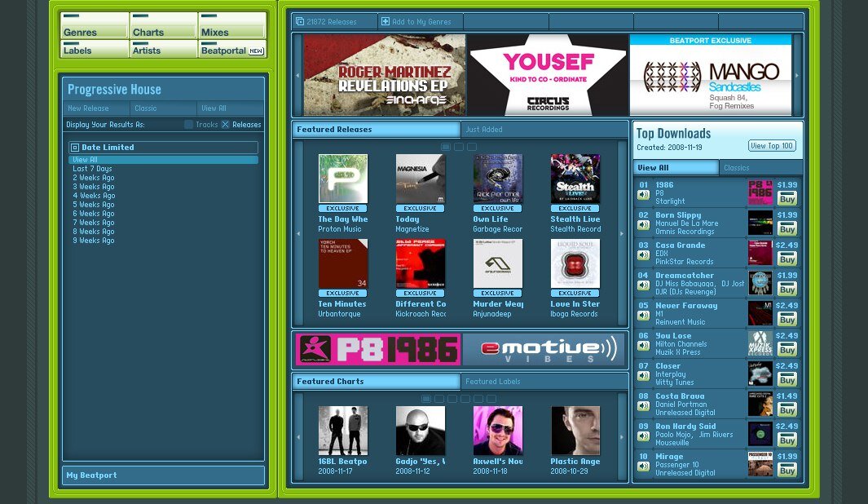Image resolution: width=868 pixels, height=504 pixels.
Task: Click the Emotive Vibes banner
Action: 544,350
